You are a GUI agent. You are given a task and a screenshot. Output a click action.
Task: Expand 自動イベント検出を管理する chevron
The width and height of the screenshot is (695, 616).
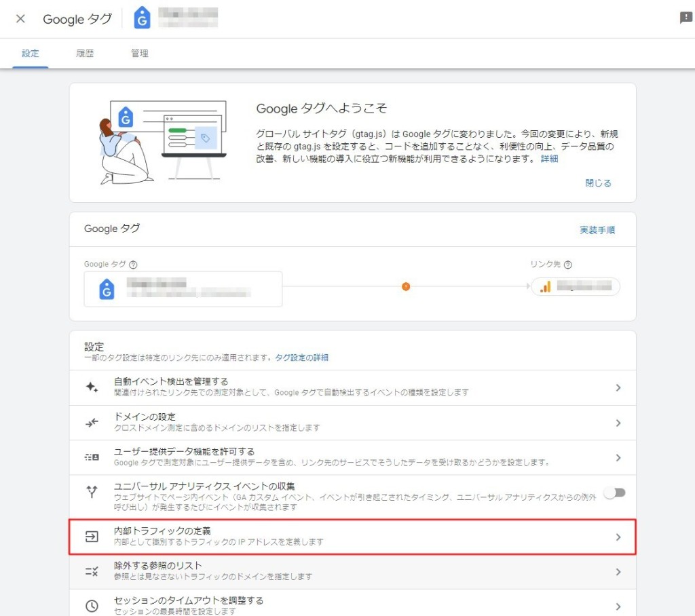(x=618, y=387)
